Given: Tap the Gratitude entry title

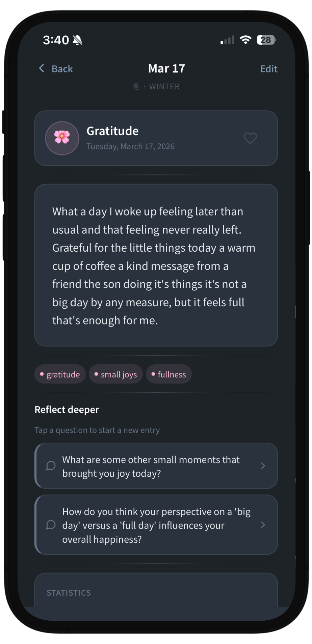Looking at the screenshot, I should pyautogui.click(x=112, y=131).
